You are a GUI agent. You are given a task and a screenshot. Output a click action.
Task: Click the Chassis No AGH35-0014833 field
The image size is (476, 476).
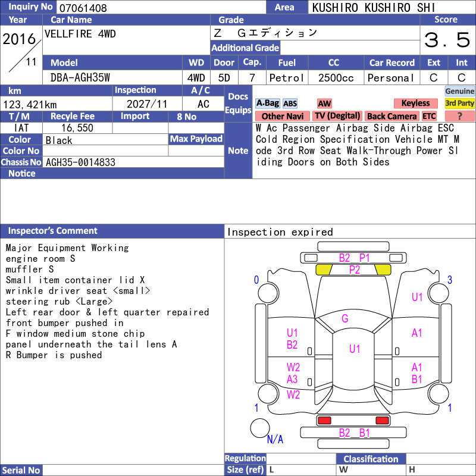[133, 162]
